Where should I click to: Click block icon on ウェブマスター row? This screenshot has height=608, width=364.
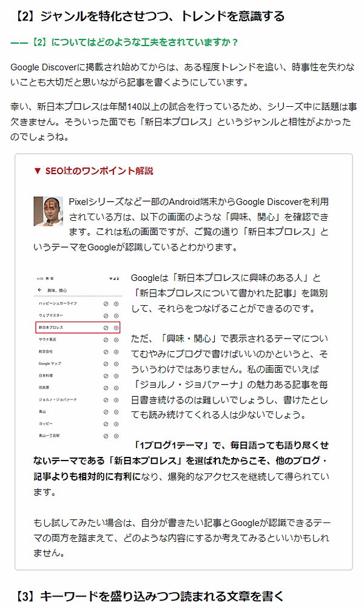tap(106, 316)
